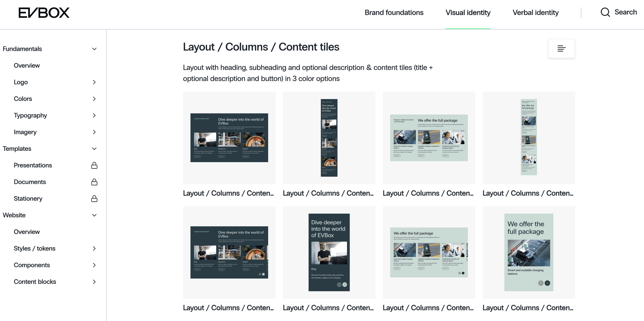Select the Visual identity tab

(468, 13)
